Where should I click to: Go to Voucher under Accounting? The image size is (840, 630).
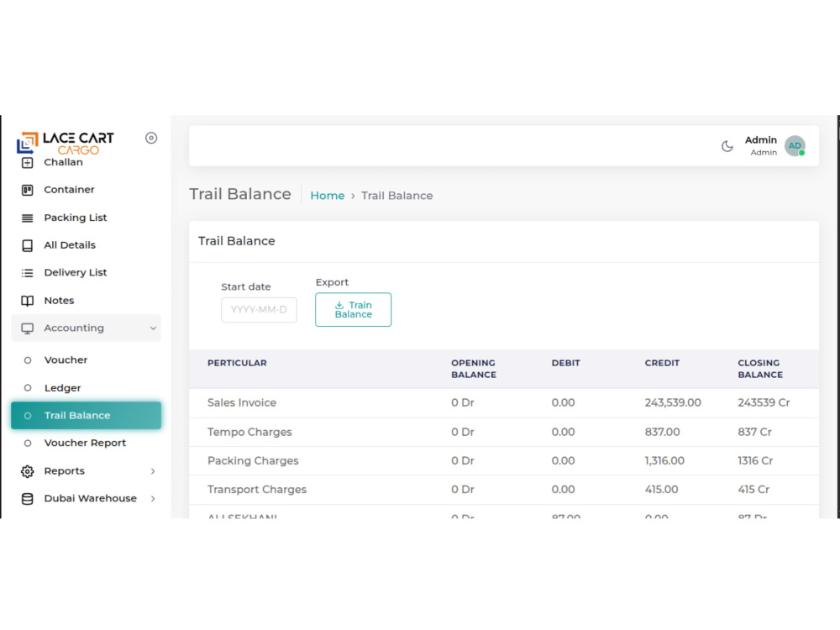[x=66, y=360]
